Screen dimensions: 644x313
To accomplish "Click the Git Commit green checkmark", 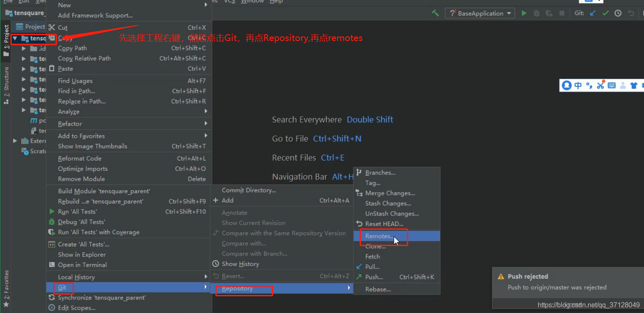I will click(605, 13).
